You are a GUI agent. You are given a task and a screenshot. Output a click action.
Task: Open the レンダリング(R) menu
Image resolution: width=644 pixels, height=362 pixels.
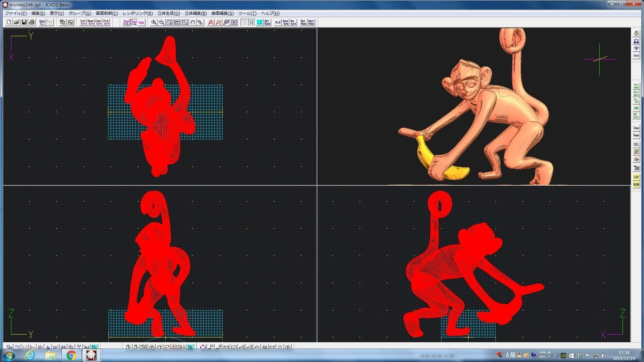(x=138, y=13)
